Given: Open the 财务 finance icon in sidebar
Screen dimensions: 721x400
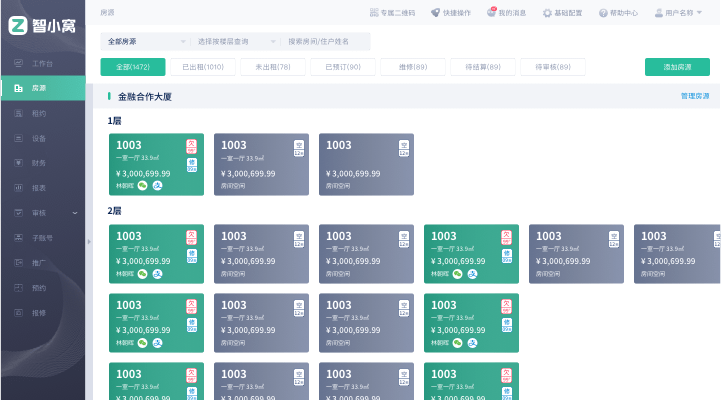Looking at the screenshot, I should tap(18, 163).
